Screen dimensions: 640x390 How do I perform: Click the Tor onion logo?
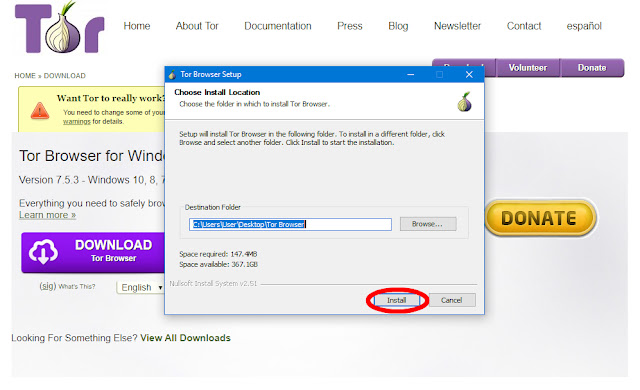point(60,28)
